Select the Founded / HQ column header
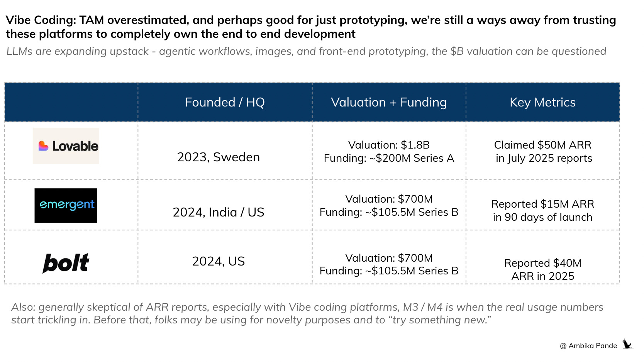Screen dimensions: 644x362 pyautogui.click(x=225, y=102)
